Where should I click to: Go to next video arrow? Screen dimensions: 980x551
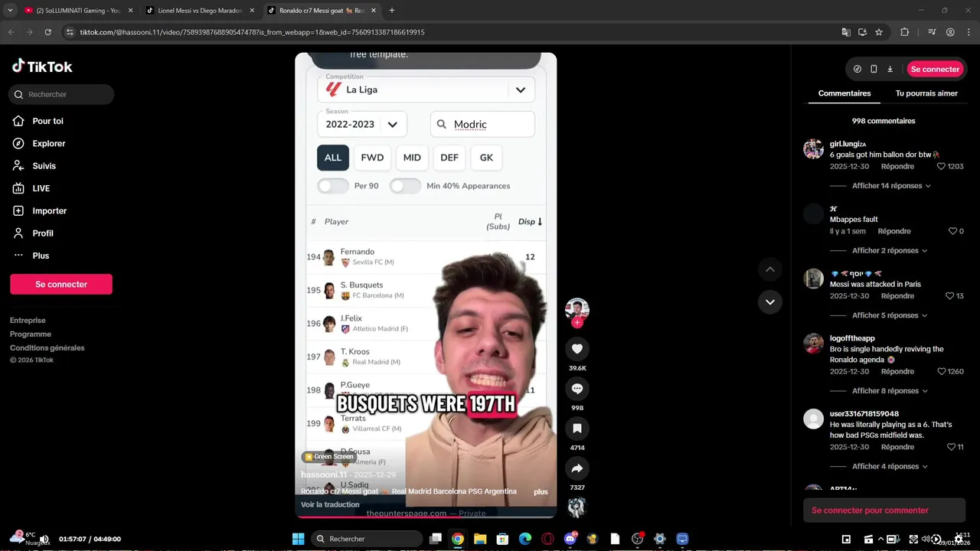coord(770,302)
